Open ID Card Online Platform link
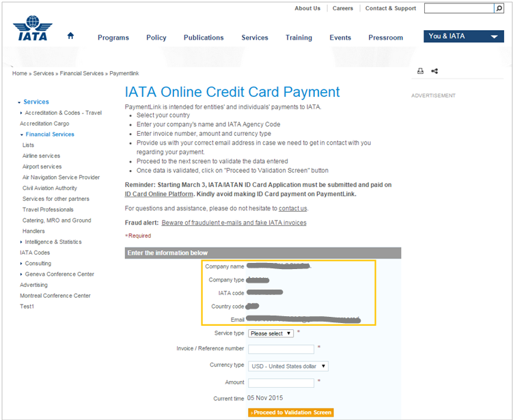 pos(159,194)
